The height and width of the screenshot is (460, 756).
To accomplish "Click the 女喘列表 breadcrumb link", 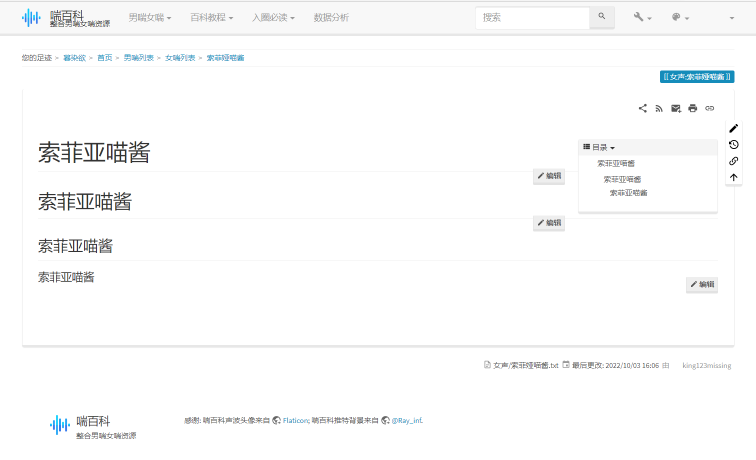I will [x=181, y=58].
